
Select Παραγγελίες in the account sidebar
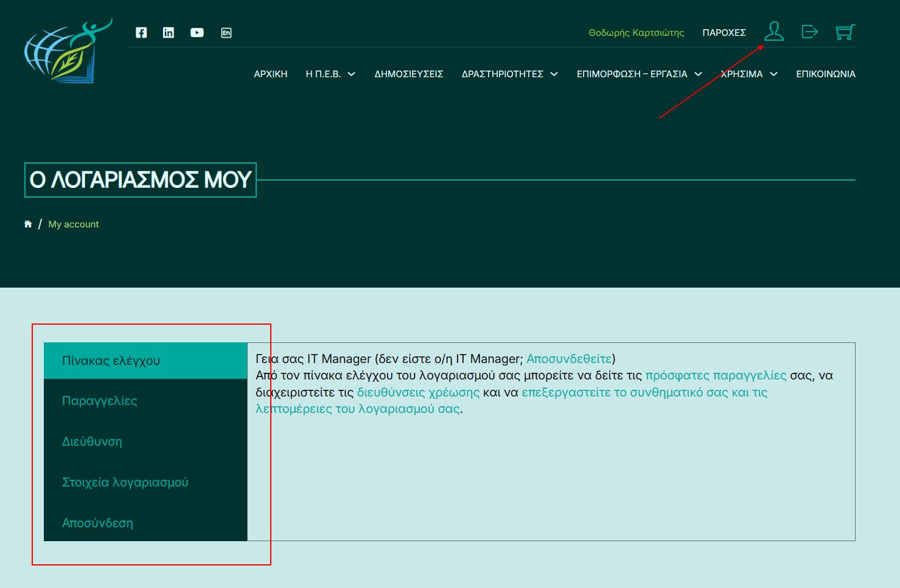(x=100, y=401)
